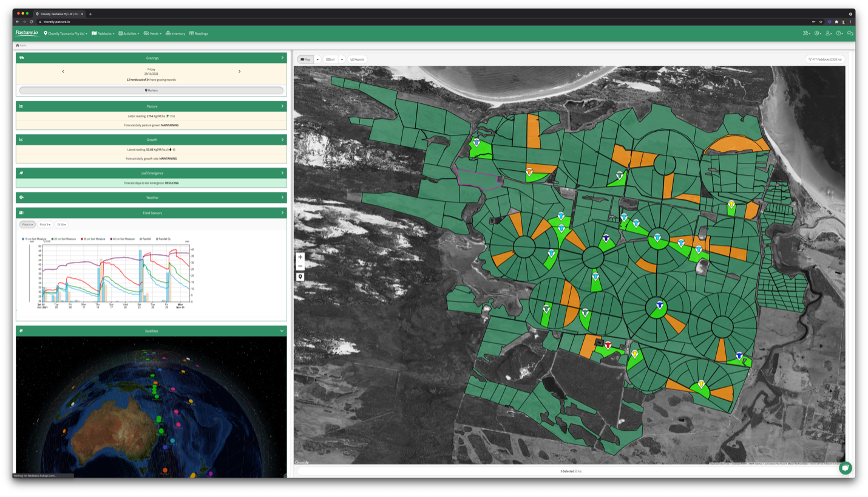Screen dimensions: 868x497
Task: Click the Pasture.io logo
Action: pyautogui.click(x=27, y=33)
